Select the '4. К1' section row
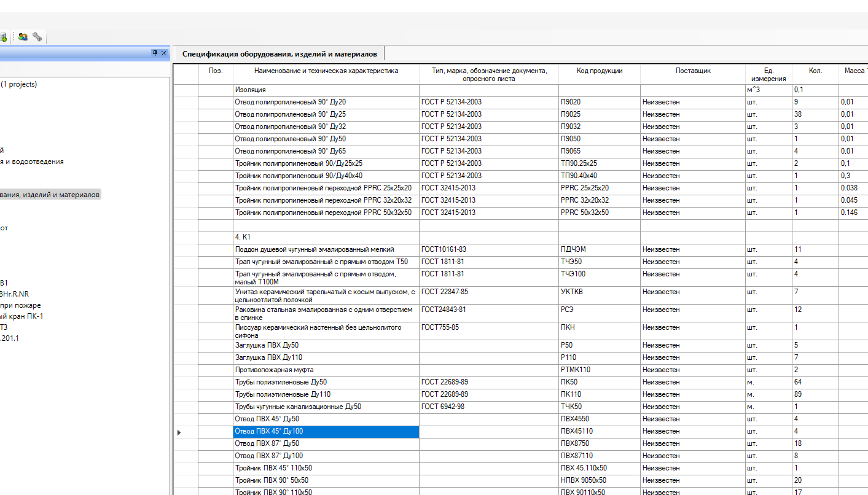This screenshot has width=868, height=495. pyautogui.click(x=326, y=236)
